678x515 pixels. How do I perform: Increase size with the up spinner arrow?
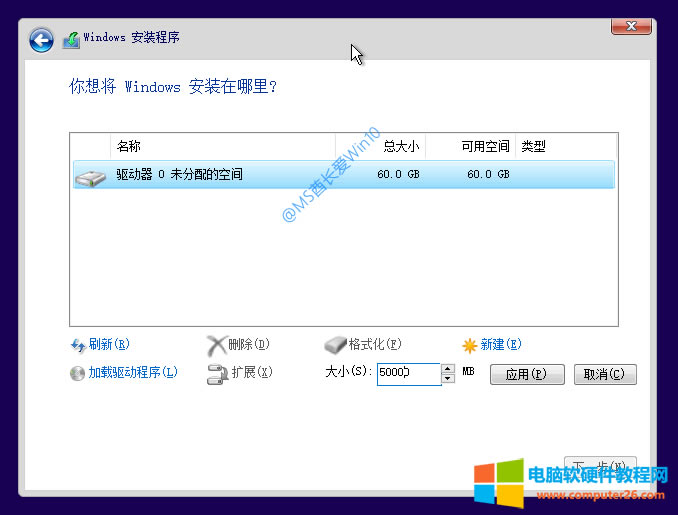point(448,369)
